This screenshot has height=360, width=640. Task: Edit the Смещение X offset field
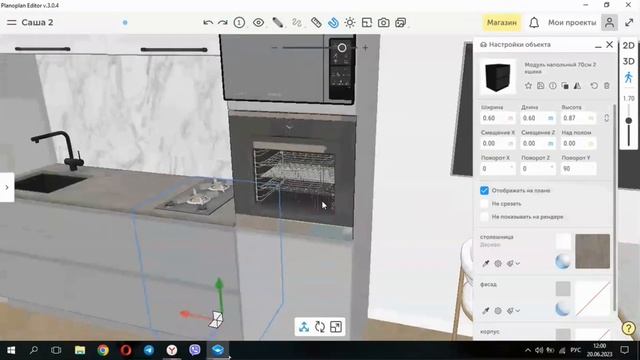point(498,143)
